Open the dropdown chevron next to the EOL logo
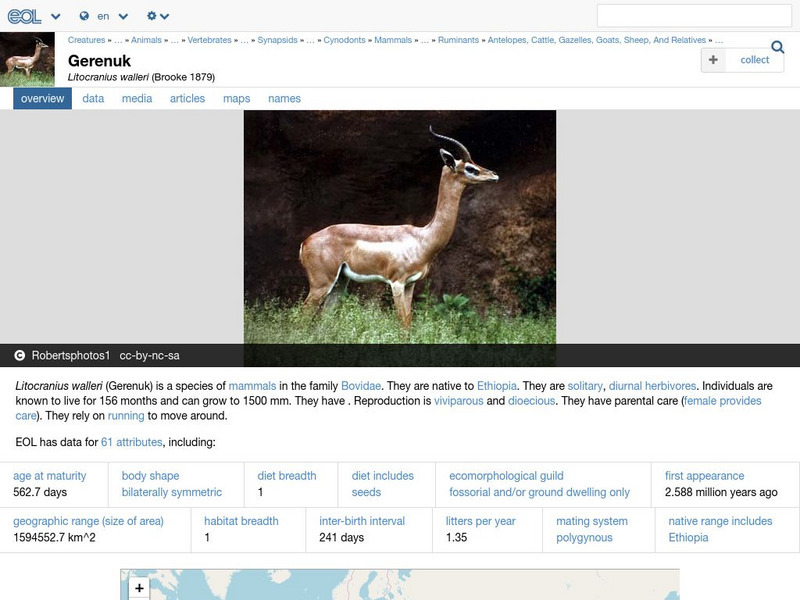 (54, 16)
